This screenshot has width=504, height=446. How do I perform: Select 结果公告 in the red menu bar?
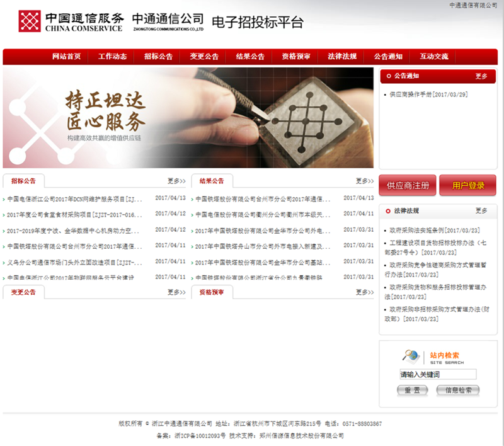click(x=250, y=57)
